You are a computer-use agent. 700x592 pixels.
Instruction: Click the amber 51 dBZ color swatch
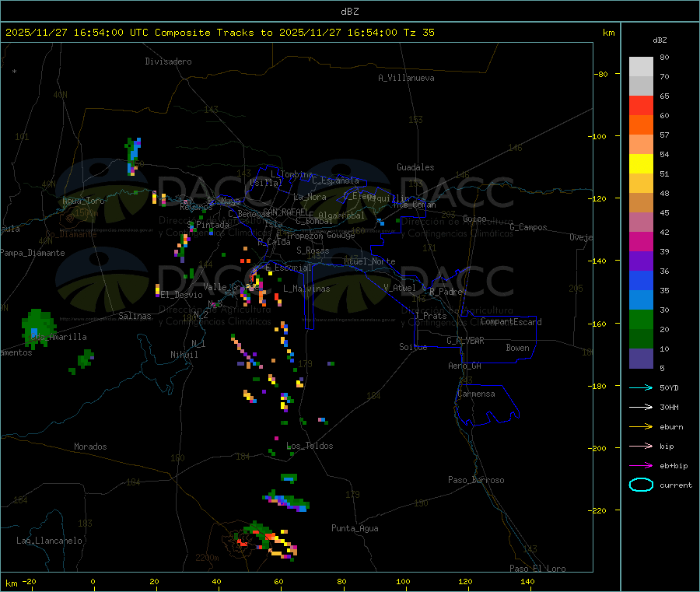coord(641,184)
